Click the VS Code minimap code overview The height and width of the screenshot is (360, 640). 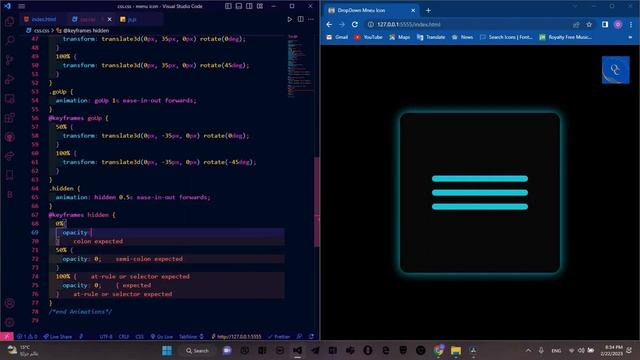pyautogui.click(x=300, y=65)
